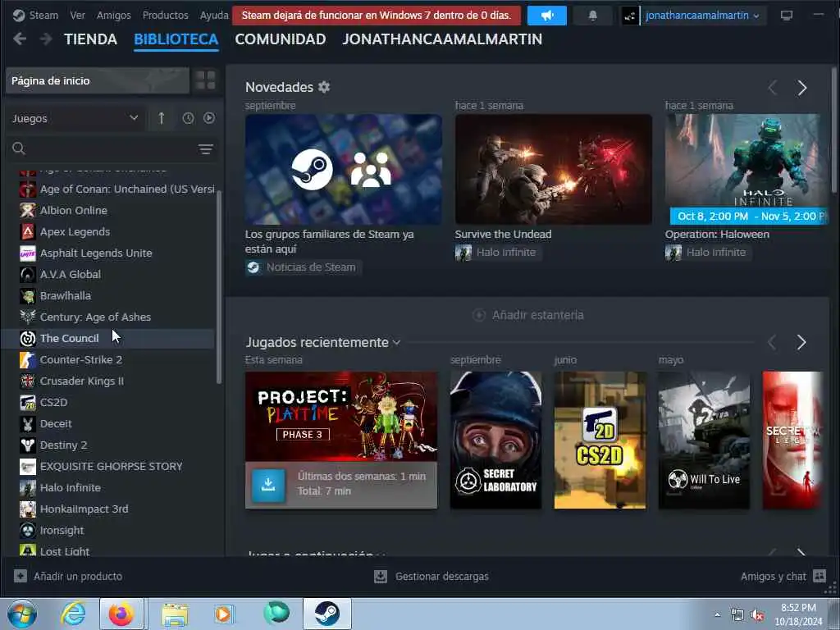Launch Firefox from the taskbar
Screen dimensions: 840x630
pos(121,614)
